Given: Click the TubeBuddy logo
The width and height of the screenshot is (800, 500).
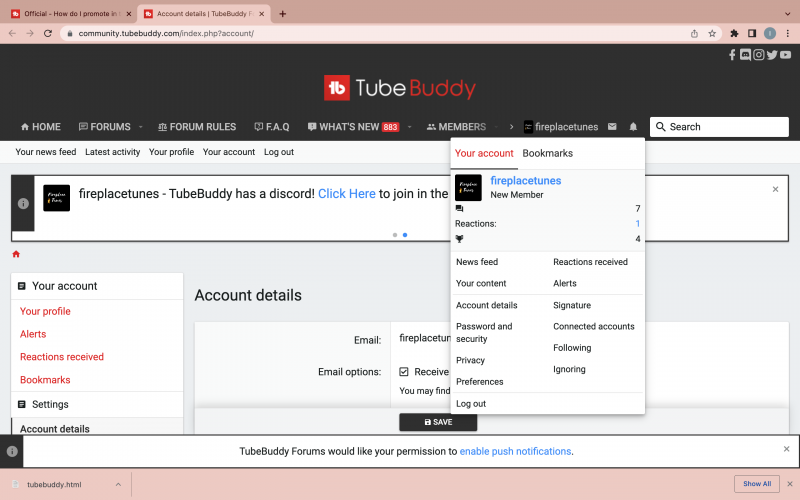Looking at the screenshot, I should click(x=399, y=87).
